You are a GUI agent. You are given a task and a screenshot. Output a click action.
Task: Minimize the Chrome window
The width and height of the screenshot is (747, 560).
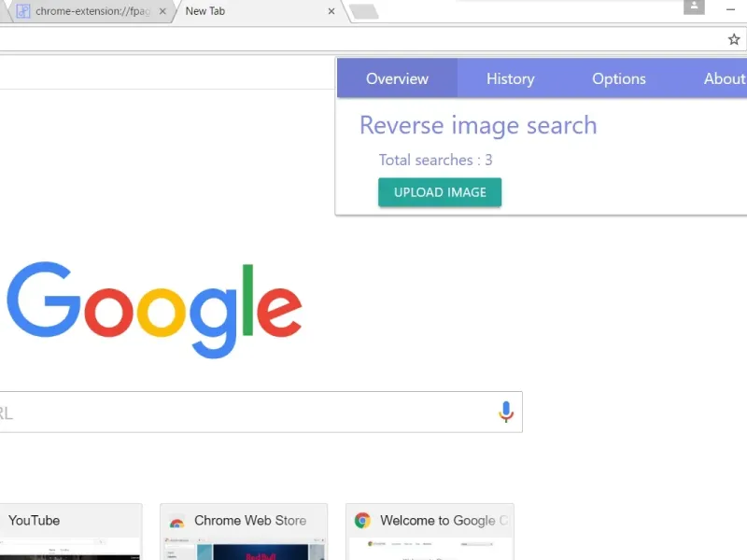coord(730,9)
